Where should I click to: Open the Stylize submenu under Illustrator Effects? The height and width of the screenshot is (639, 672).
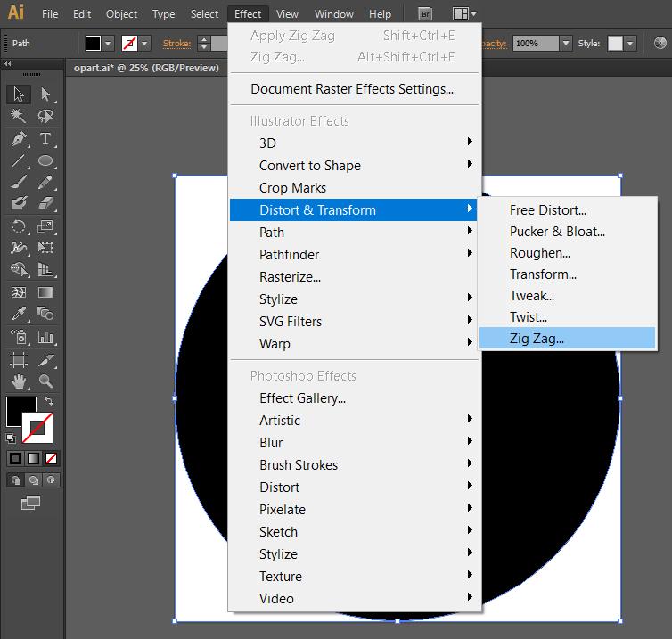pyautogui.click(x=278, y=299)
